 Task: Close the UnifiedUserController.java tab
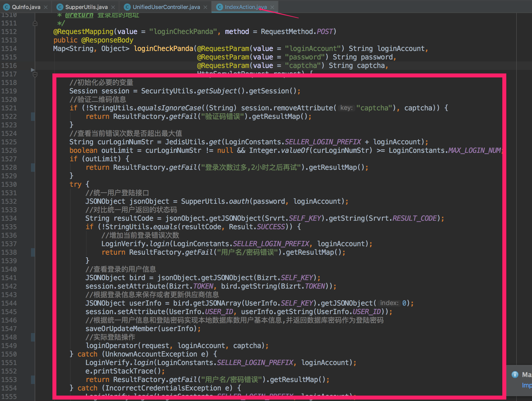(x=205, y=7)
